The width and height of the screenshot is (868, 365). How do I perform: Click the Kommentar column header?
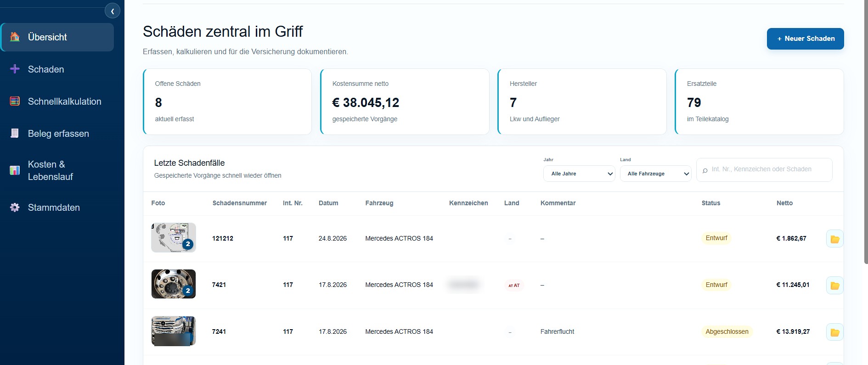pos(558,203)
